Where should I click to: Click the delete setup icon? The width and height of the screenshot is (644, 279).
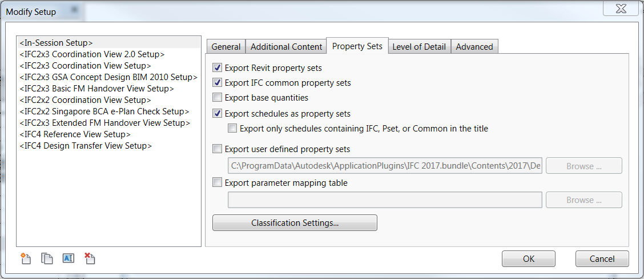[90, 258]
